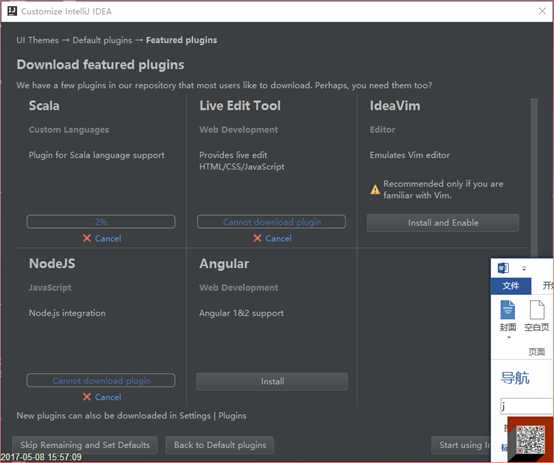Click Live Edit Tool 'Cannot download plugin' bar
The image size is (554, 463).
[271, 222]
